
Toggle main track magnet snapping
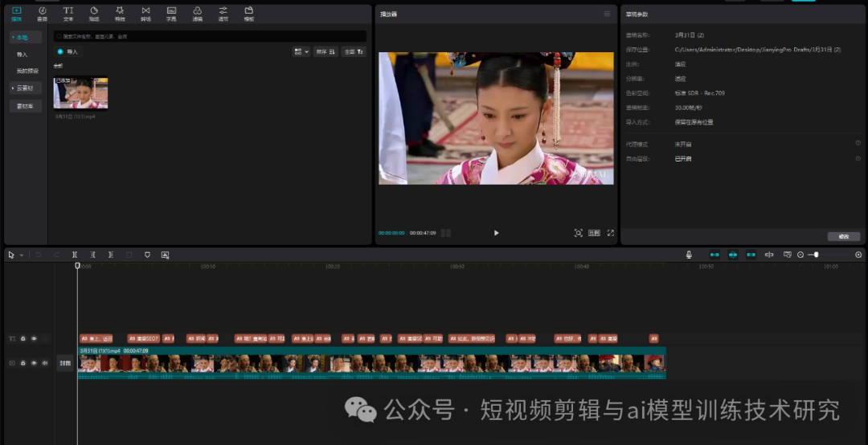tap(714, 255)
